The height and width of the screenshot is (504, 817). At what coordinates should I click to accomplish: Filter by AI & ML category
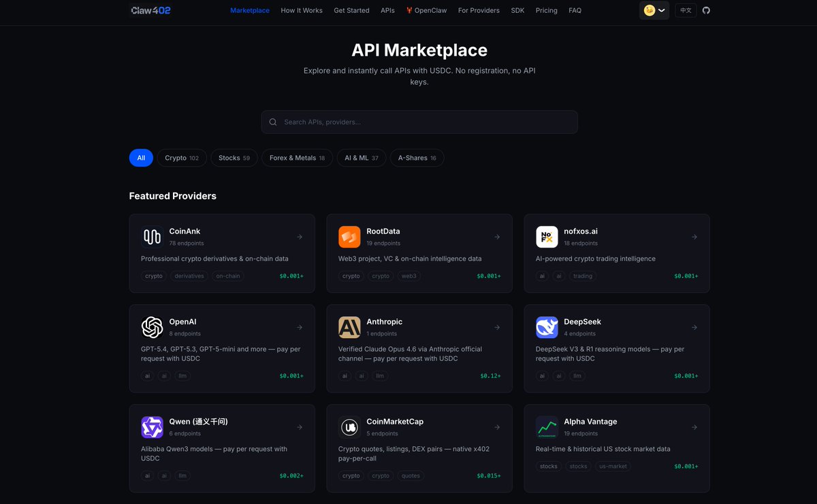(x=362, y=158)
